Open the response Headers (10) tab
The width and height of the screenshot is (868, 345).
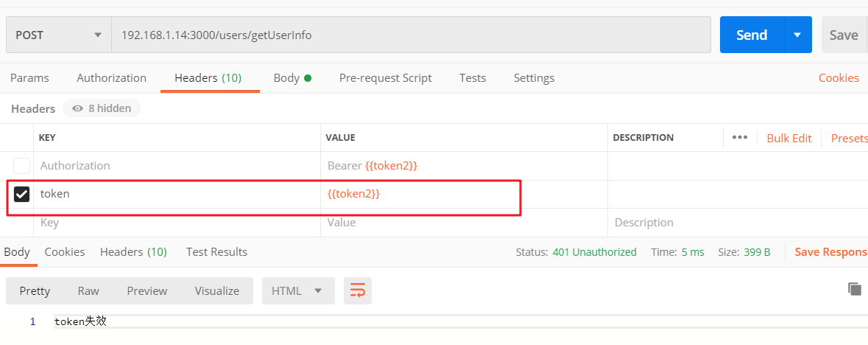click(x=133, y=252)
